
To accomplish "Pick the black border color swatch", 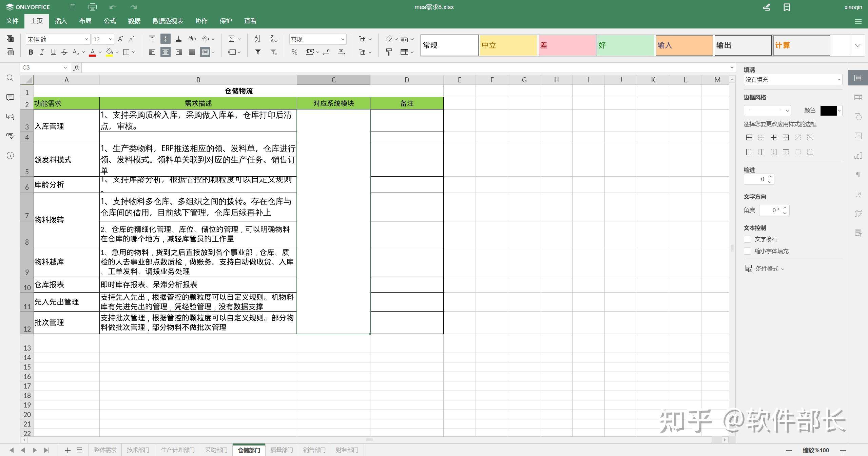I will pos(828,111).
